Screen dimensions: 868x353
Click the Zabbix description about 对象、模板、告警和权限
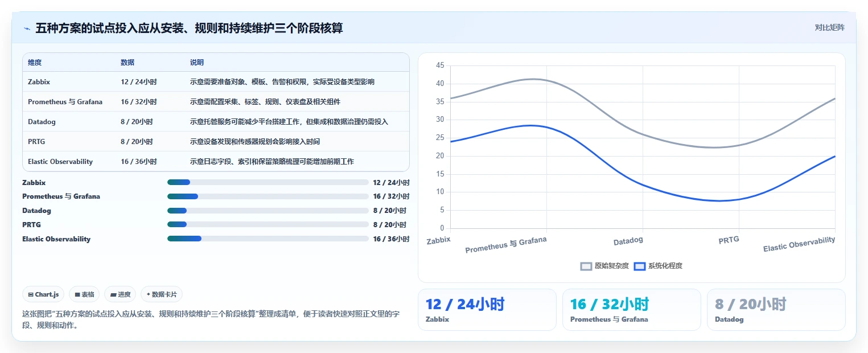[282, 82]
